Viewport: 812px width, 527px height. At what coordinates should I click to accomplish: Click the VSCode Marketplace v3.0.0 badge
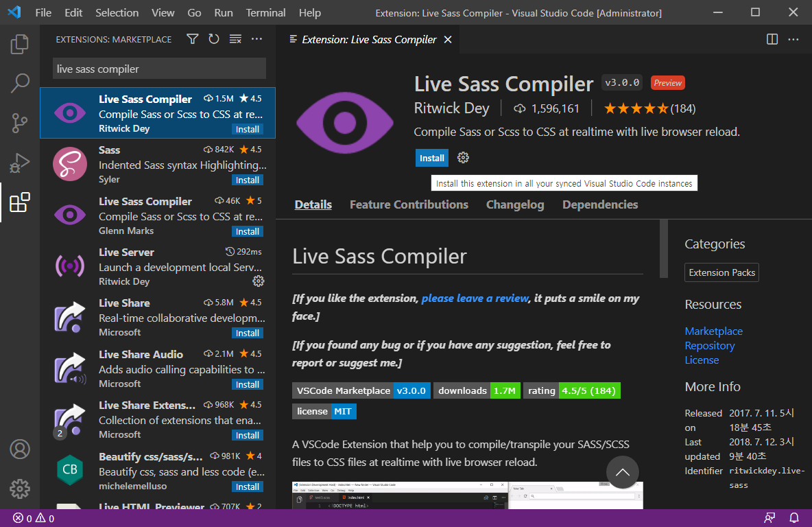click(x=361, y=390)
